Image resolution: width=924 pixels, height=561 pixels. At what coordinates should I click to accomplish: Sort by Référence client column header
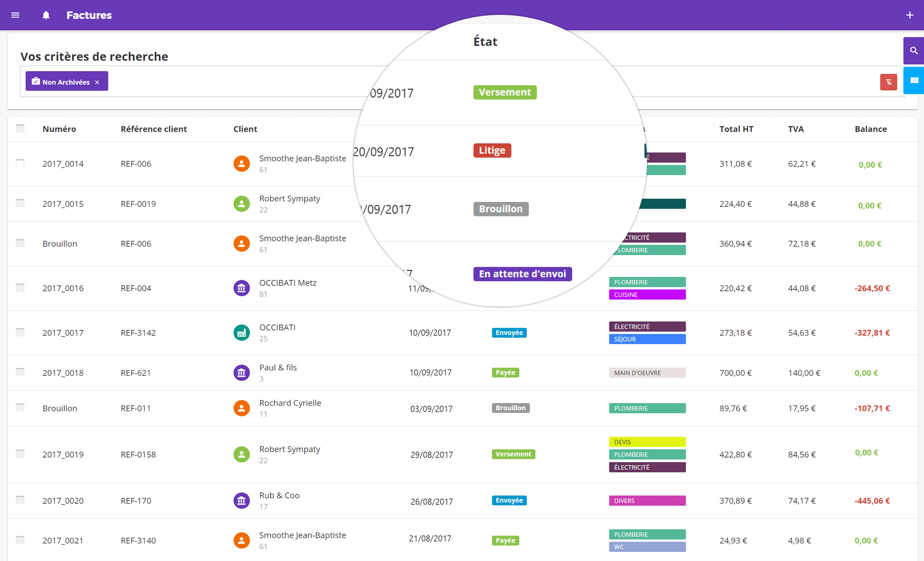coord(154,129)
